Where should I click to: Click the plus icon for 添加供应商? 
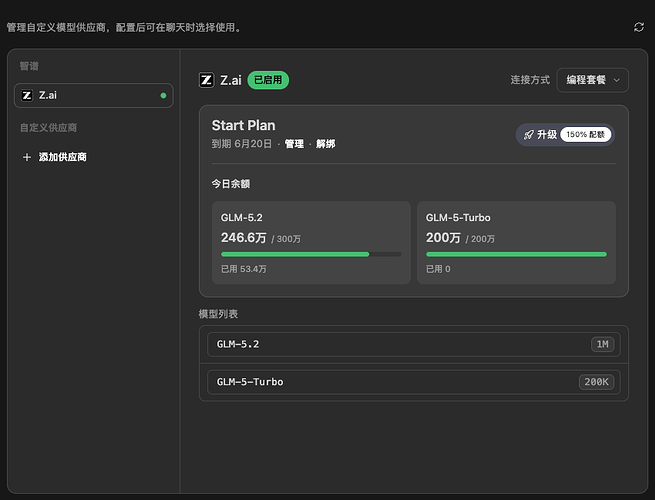click(x=27, y=157)
